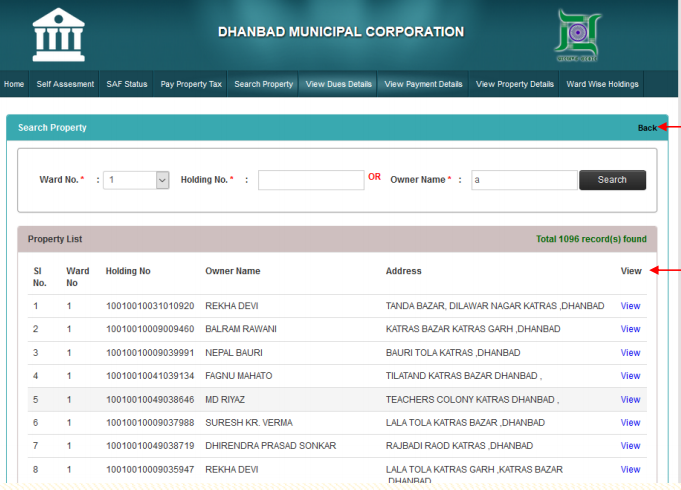This screenshot has width=681, height=490.
Task: Open Ward Wise Holdings menu
Action: point(602,84)
